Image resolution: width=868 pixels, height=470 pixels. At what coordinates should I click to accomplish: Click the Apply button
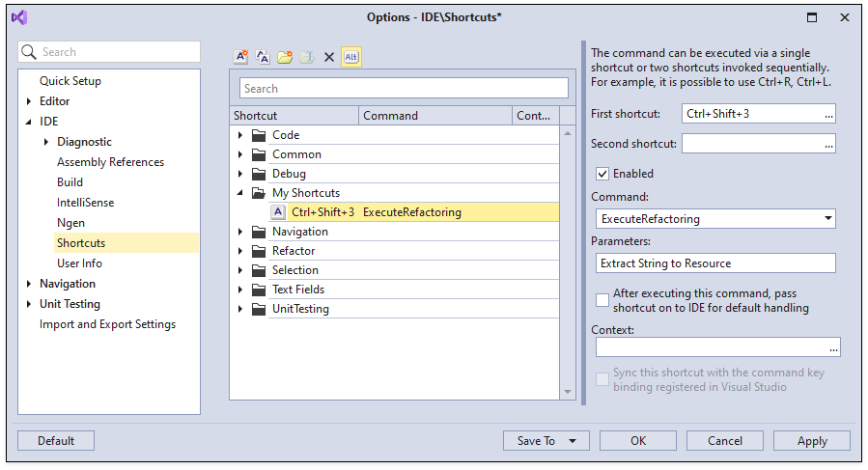coord(812,441)
